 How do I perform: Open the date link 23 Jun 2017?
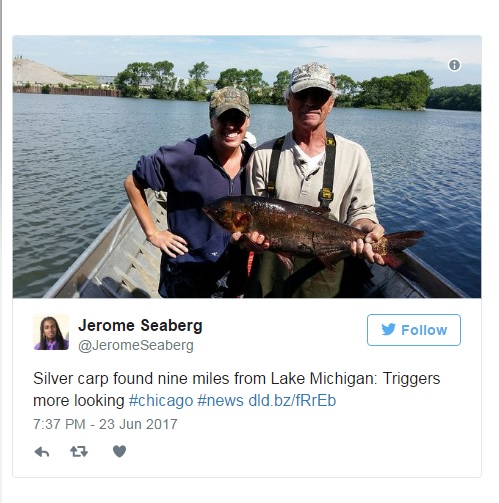click(x=138, y=424)
